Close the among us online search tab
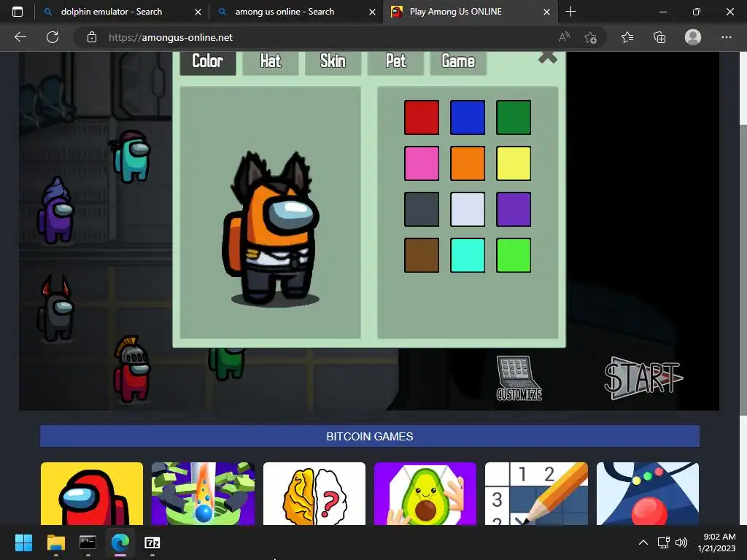 (372, 12)
